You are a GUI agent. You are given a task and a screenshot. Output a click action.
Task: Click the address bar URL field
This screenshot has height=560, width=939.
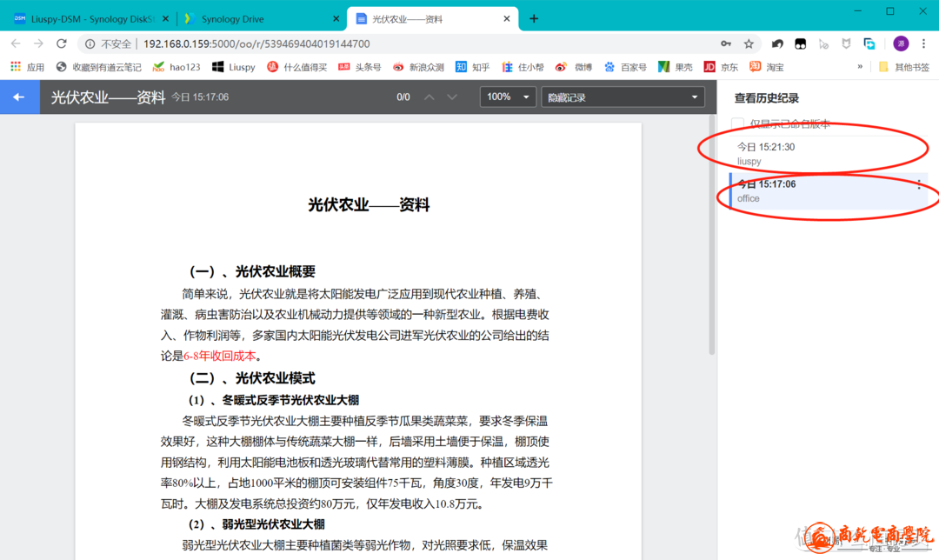pyautogui.click(x=419, y=43)
